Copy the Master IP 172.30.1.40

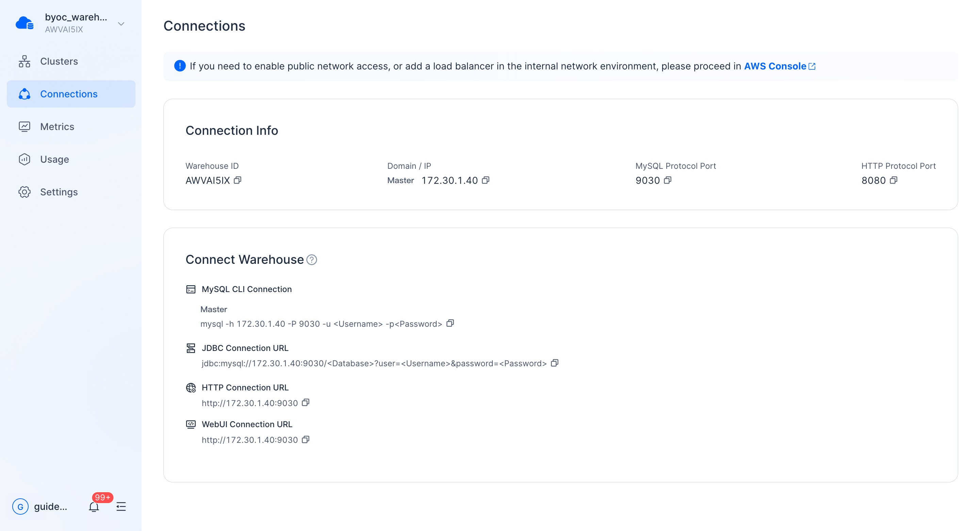coord(486,180)
